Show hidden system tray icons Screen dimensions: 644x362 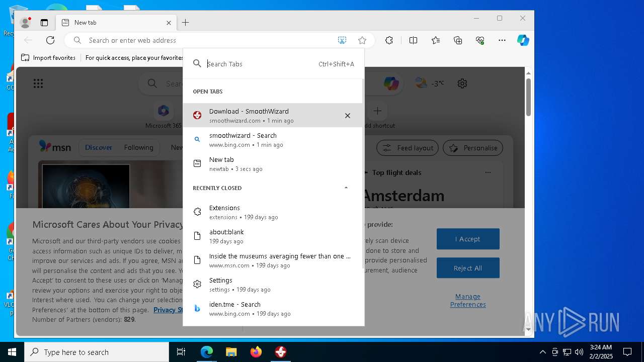(542, 352)
